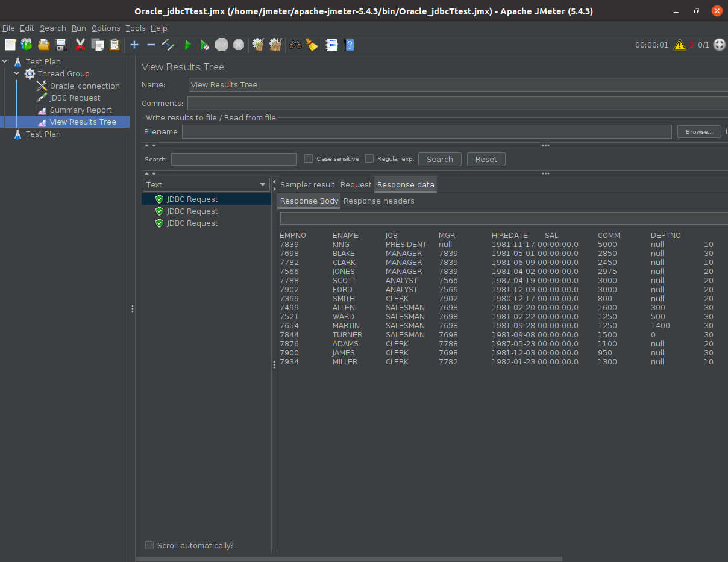This screenshot has height=562, width=728.
Task: Click the employee name MILLER
Action: (x=345, y=362)
